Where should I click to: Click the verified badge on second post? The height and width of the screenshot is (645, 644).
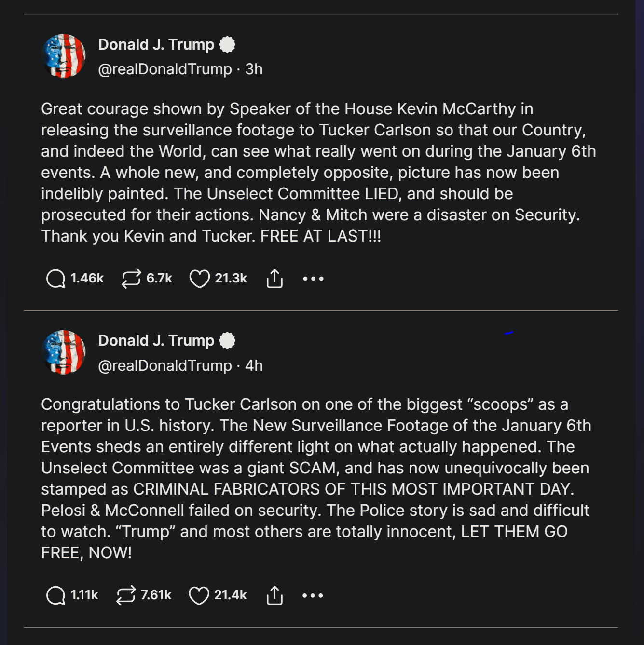227,340
